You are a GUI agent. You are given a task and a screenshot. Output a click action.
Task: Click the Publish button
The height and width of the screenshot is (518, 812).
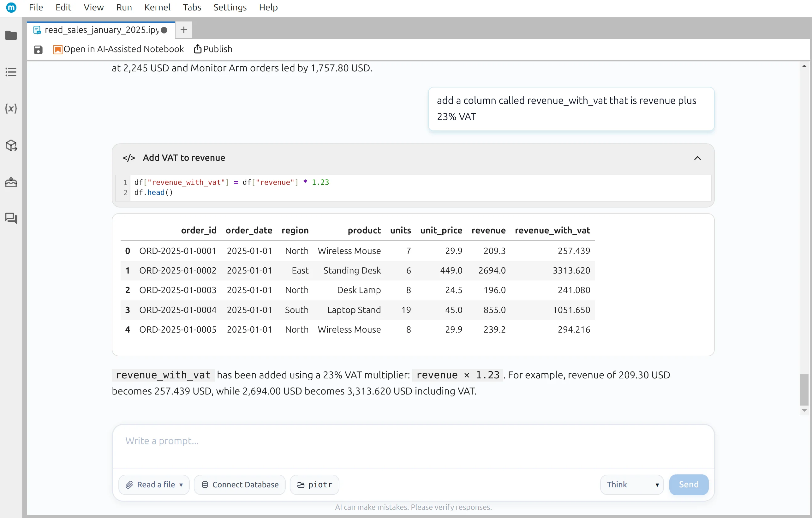coord(213,49)
